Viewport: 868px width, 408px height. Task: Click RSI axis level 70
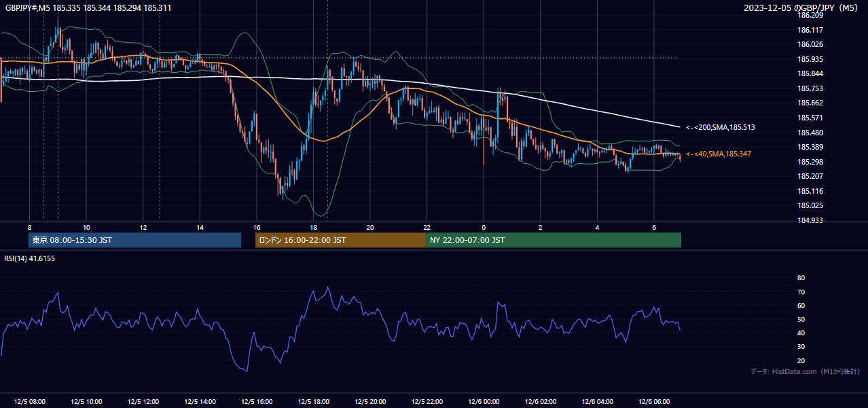pos(801,292)
